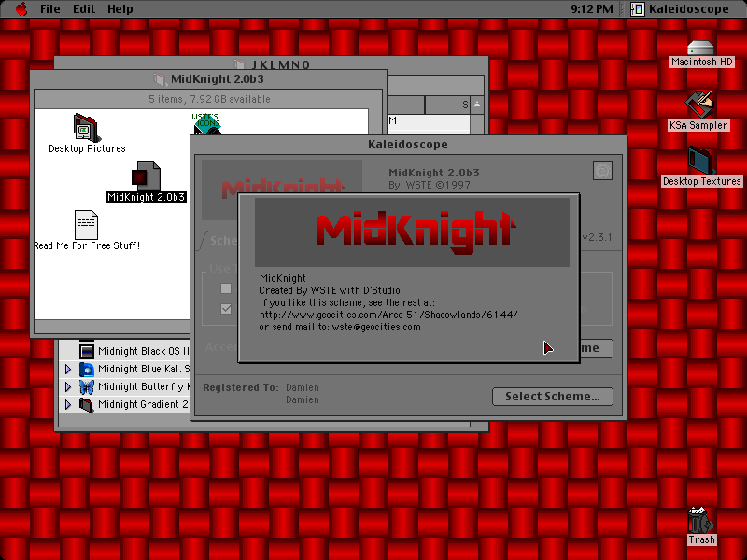Click the v2.3.1 version text
The image size is (747, 560).
(x=597, y=237)
